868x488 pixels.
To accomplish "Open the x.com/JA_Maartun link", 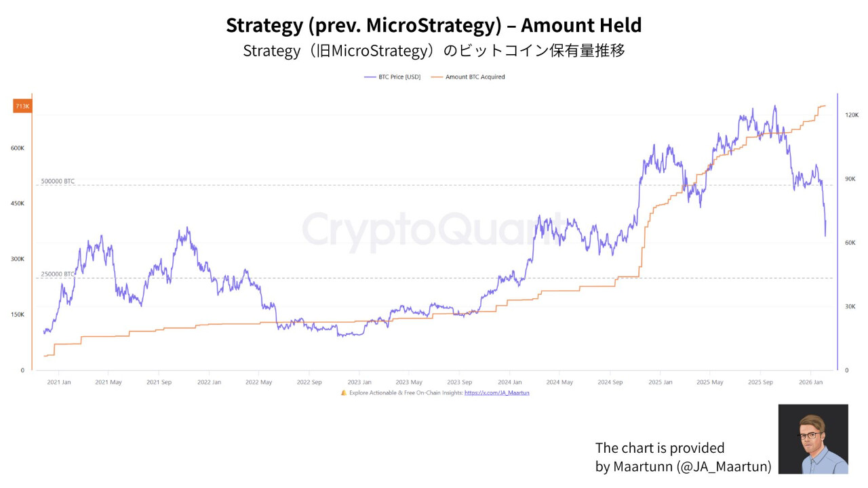I will click(x=496, y=392).
